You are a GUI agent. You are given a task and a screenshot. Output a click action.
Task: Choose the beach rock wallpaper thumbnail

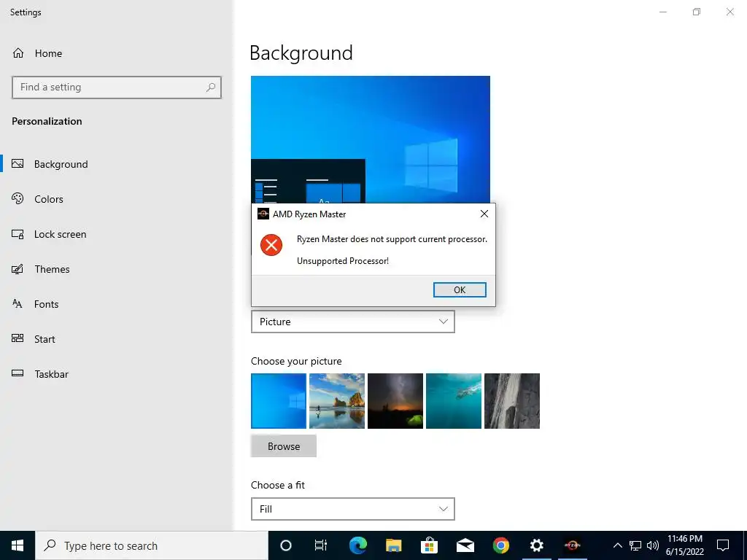click(337, 401)
